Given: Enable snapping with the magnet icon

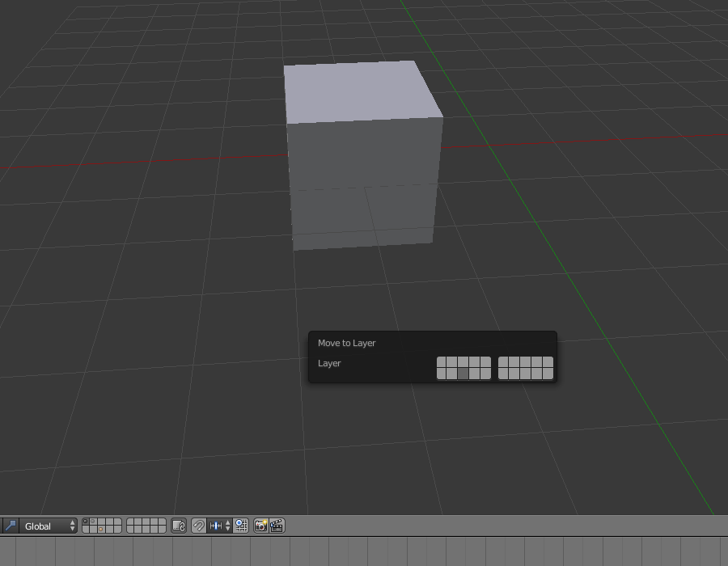Looking at the screenshot, I should pyautogui.click(x=199, y=526).
